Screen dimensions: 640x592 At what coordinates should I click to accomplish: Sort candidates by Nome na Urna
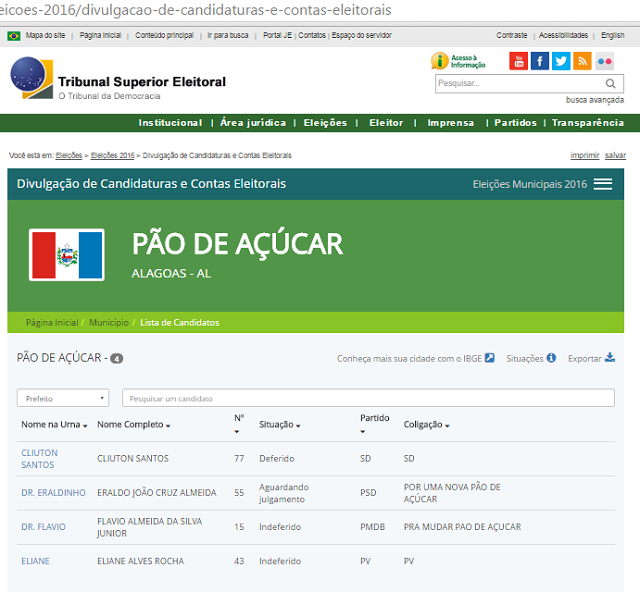click(x=54, y=425)
